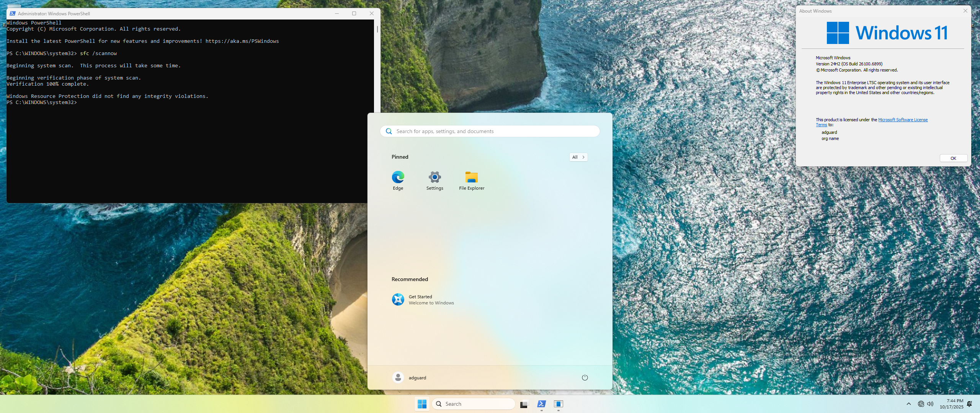The image size is (980, 413).
Task: Click the taskbar Search box
Action: (x=473, y=404)
